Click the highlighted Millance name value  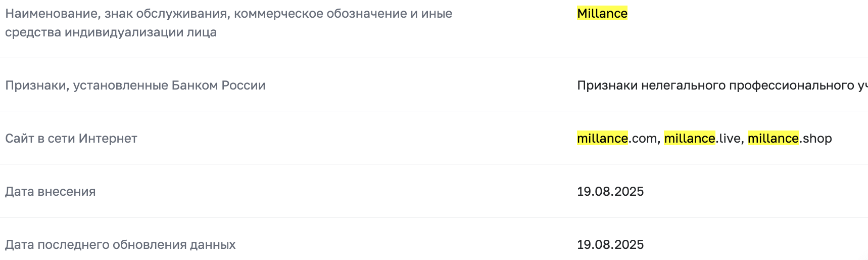[602, 14]
